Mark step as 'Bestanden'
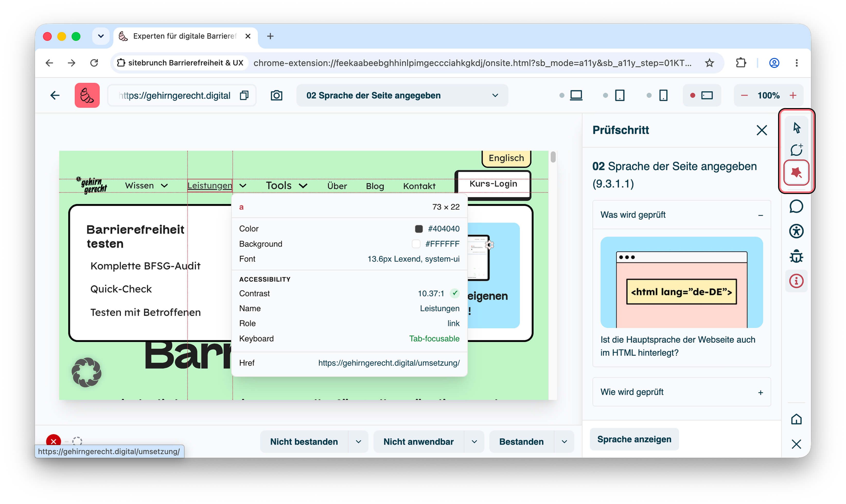 pyautogui.click(x=521, y=441)
